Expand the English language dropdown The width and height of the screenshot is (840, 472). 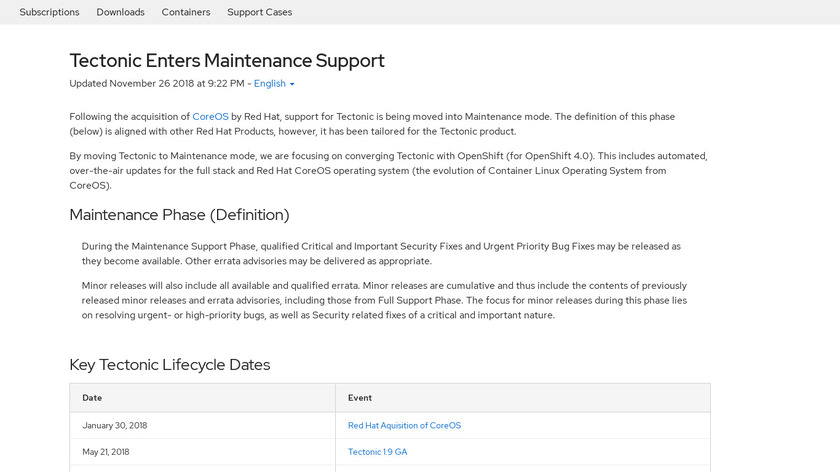(x=274, y=84)
